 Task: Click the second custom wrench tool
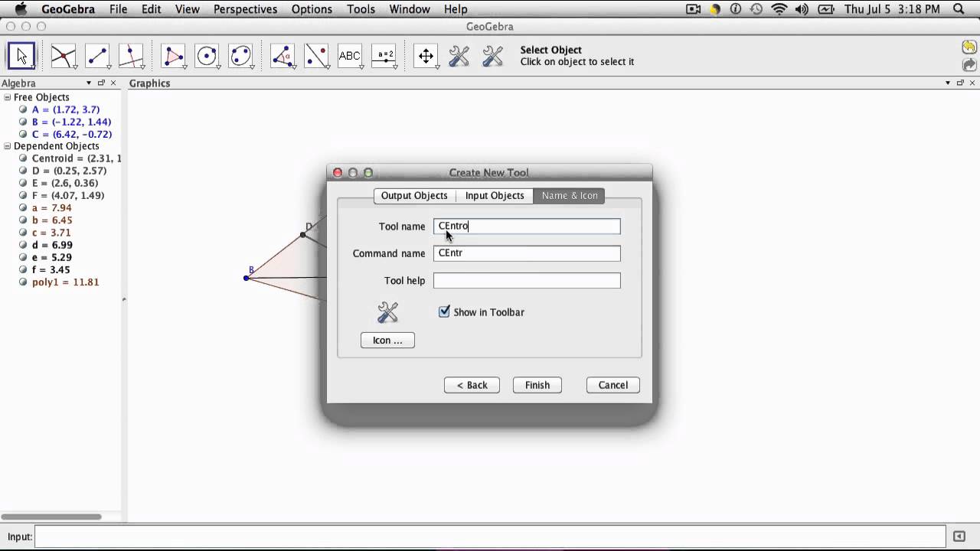point(493,56)
